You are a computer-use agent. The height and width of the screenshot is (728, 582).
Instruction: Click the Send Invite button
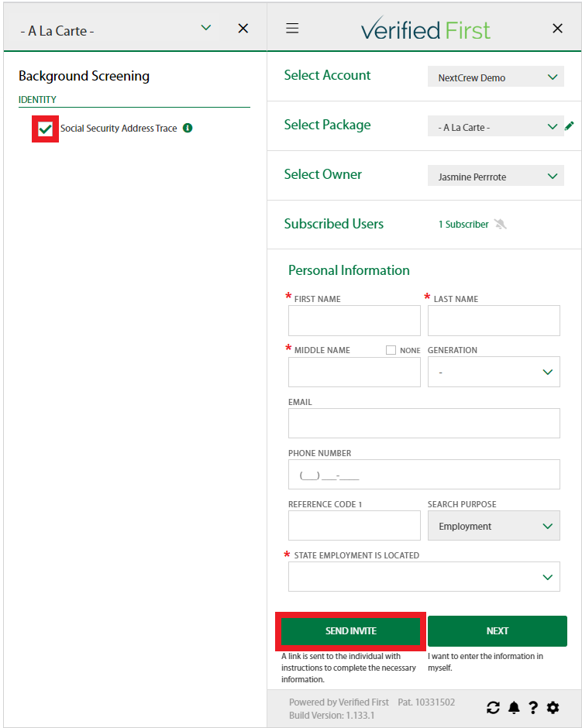point(351,631)
